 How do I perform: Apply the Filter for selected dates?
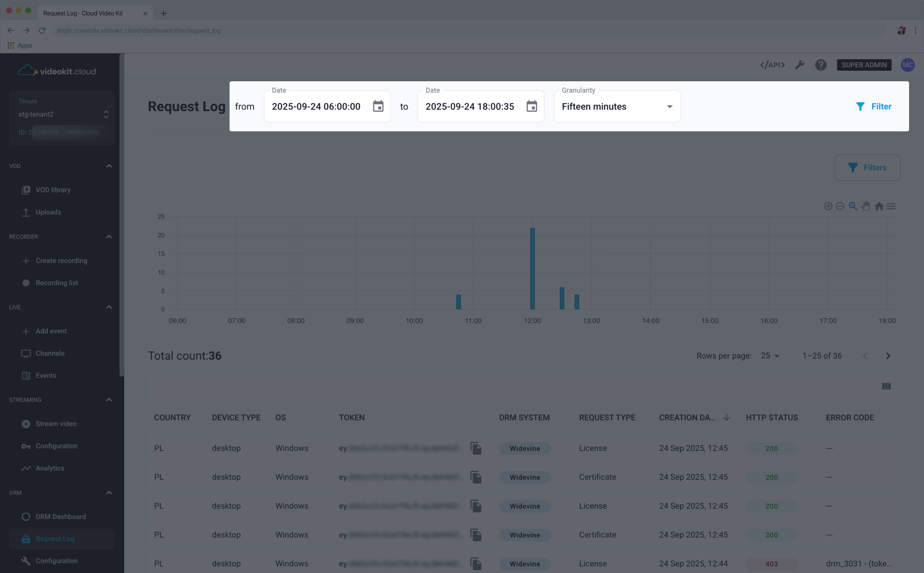pyautogui.click(x=874, y=106)
